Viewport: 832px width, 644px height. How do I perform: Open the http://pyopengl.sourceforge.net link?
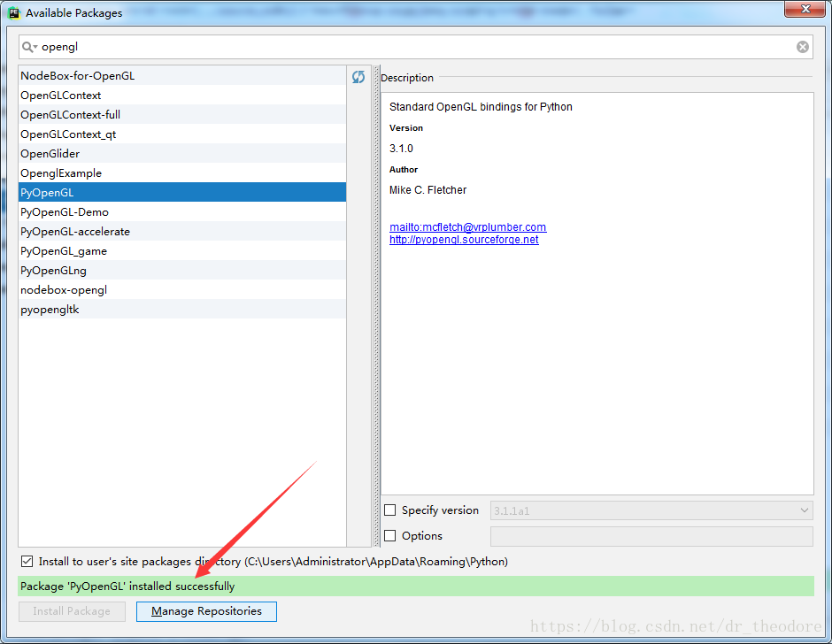(464, 240)
